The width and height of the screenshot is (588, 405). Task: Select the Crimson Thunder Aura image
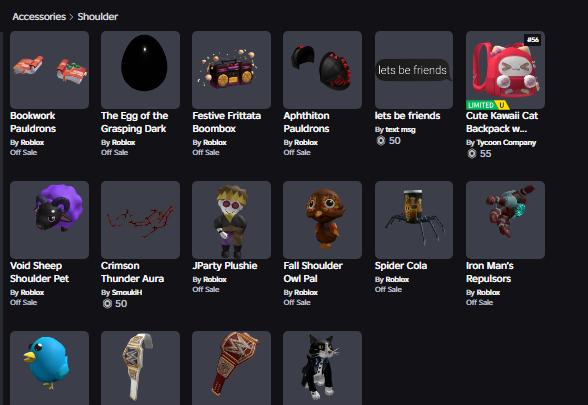pyautogui.click(x=141, y=220)
